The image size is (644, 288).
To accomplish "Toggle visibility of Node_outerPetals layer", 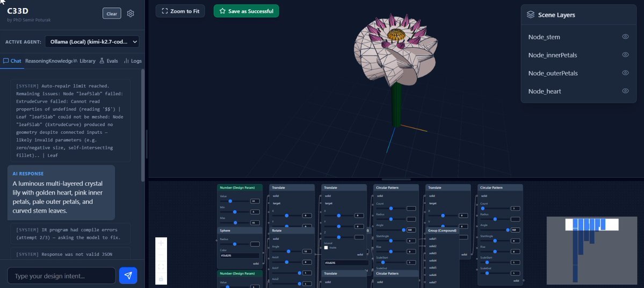I will (x=625, y=73).
